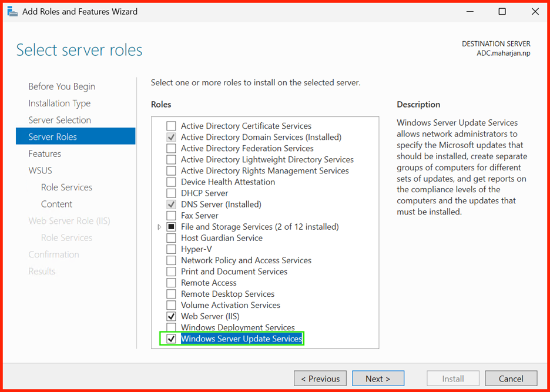The image size is (550, 392).
Task: Check Active Directory Certificate Services
Action: 171,126
